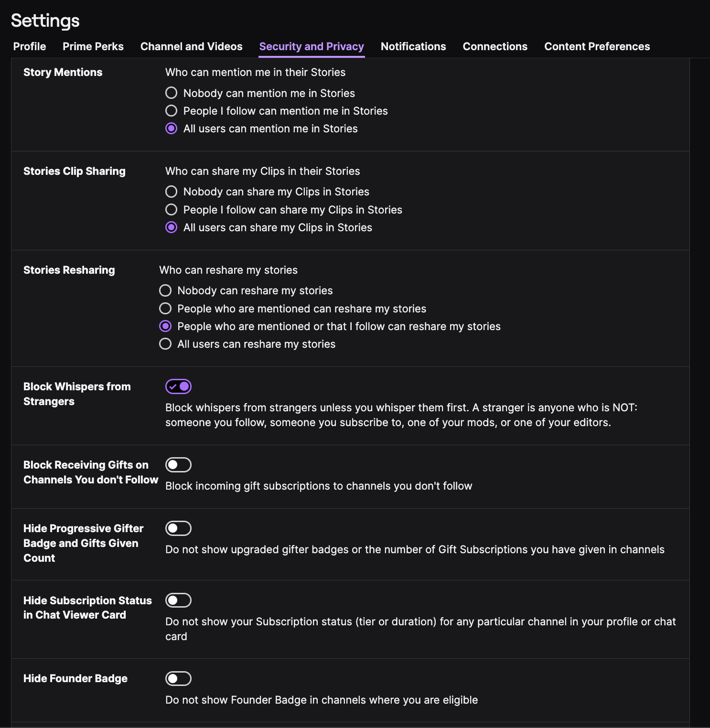Viewport: 710px width, 728px height.
Task: Open the Channel and Videos tab
Action: [x=191, y=46]
